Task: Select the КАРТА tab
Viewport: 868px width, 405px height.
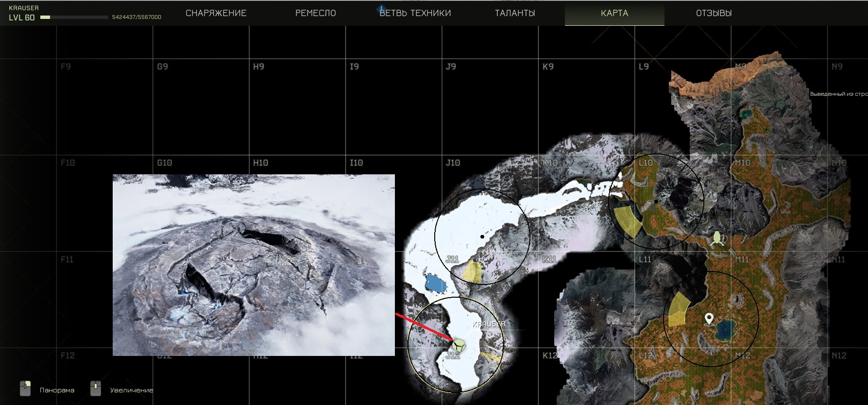Action: pyautogui.click(x=614, y=13)
